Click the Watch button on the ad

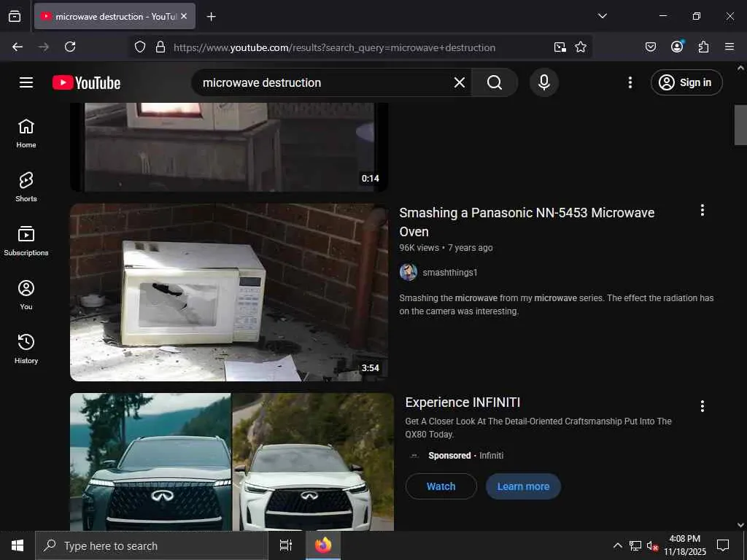point(441,486)
